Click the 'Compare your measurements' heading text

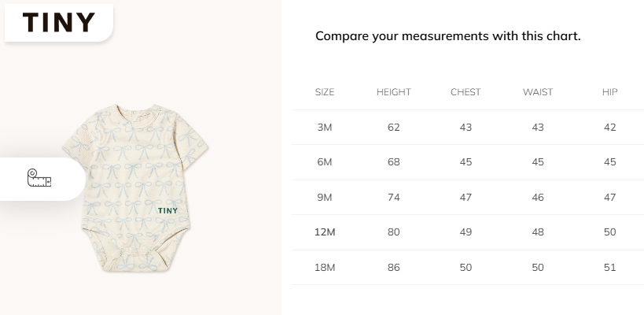(447, 36)
